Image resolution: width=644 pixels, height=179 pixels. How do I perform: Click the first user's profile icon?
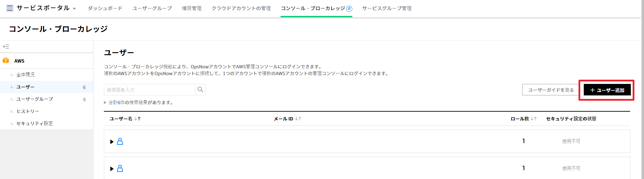120,141
